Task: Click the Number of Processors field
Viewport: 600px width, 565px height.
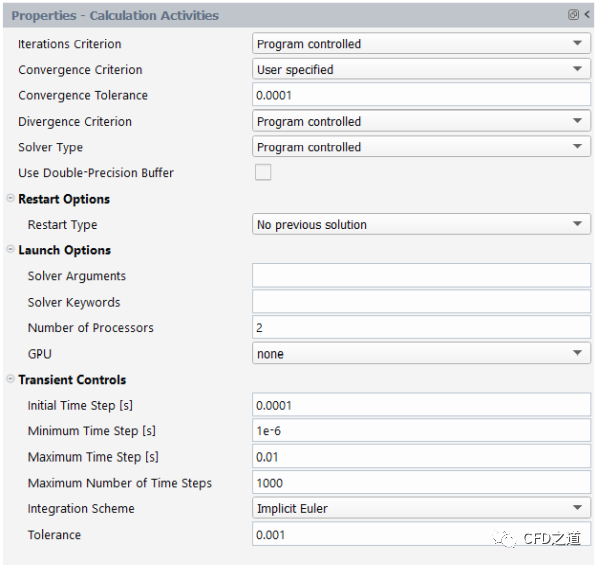Action: point(421,328)
